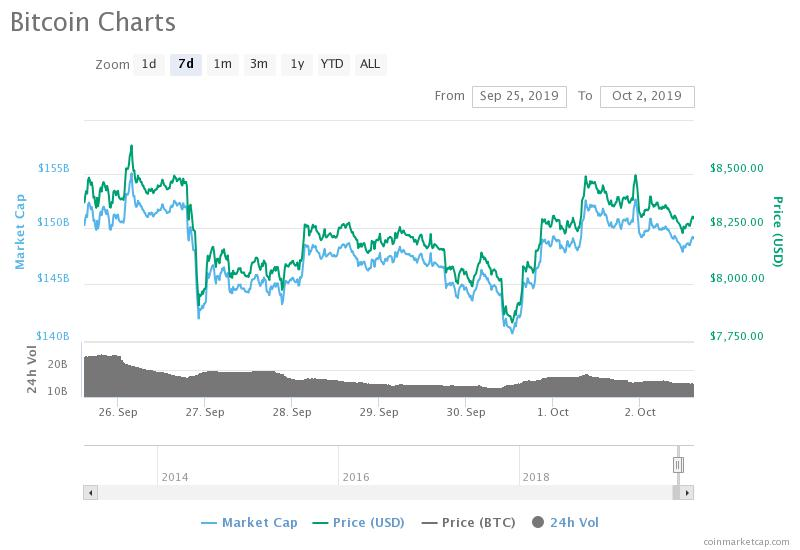Click the $145B market cap axis value
This screenshot has width=800, height=550.
click(x=54, y=279)
